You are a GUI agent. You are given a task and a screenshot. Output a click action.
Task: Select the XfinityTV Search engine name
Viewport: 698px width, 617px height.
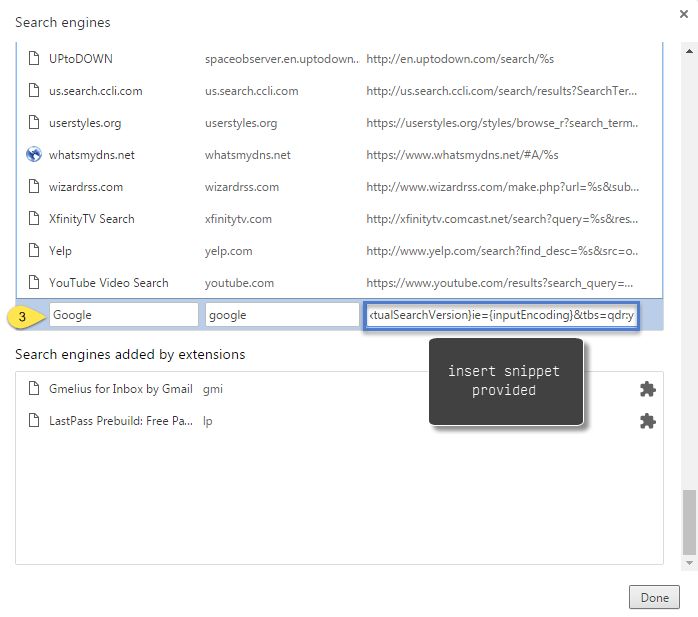click(92, 219)
